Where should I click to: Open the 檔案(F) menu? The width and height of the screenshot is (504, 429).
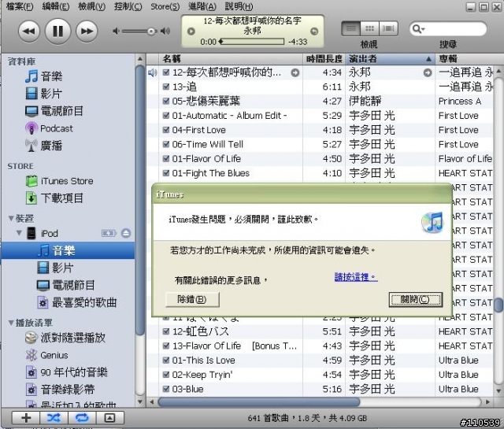click(x=20, y=6)
